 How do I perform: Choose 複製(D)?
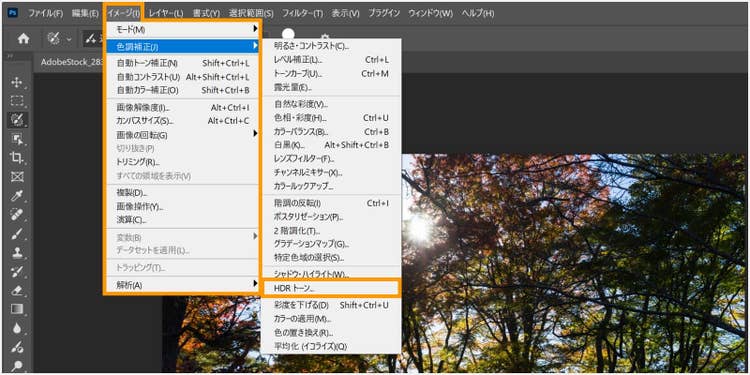182,193
